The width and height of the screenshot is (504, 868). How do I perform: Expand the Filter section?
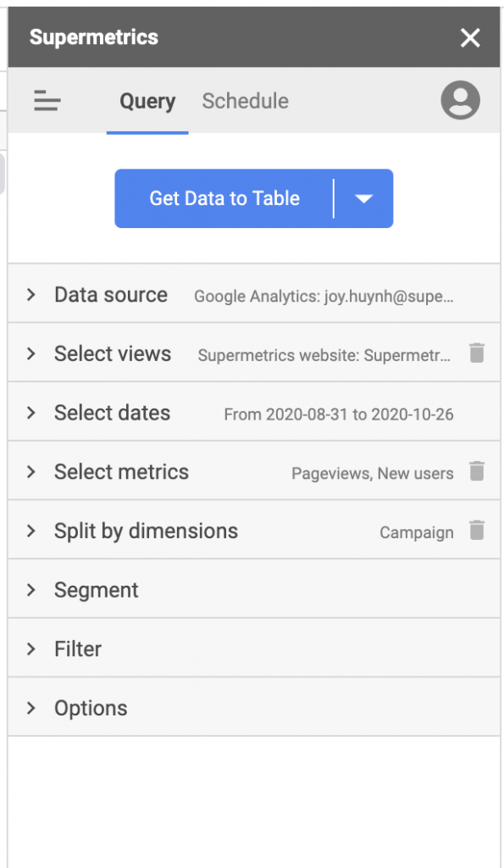point(254,648)
